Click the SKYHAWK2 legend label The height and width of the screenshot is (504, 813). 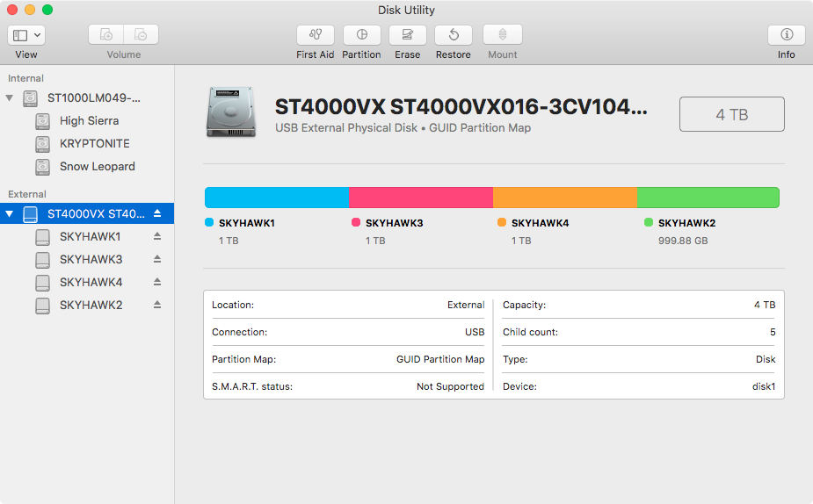point(687,223)
